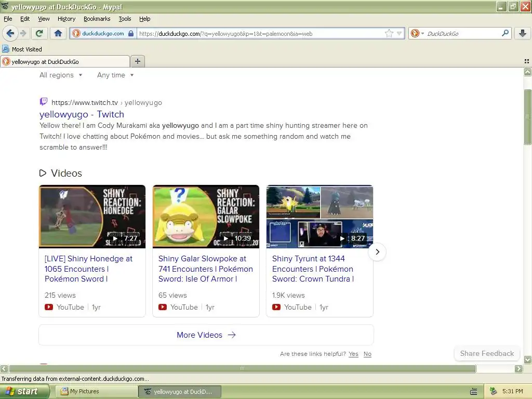
Task: Open the address bar history dropdown arrow
Action: point(400,33)
